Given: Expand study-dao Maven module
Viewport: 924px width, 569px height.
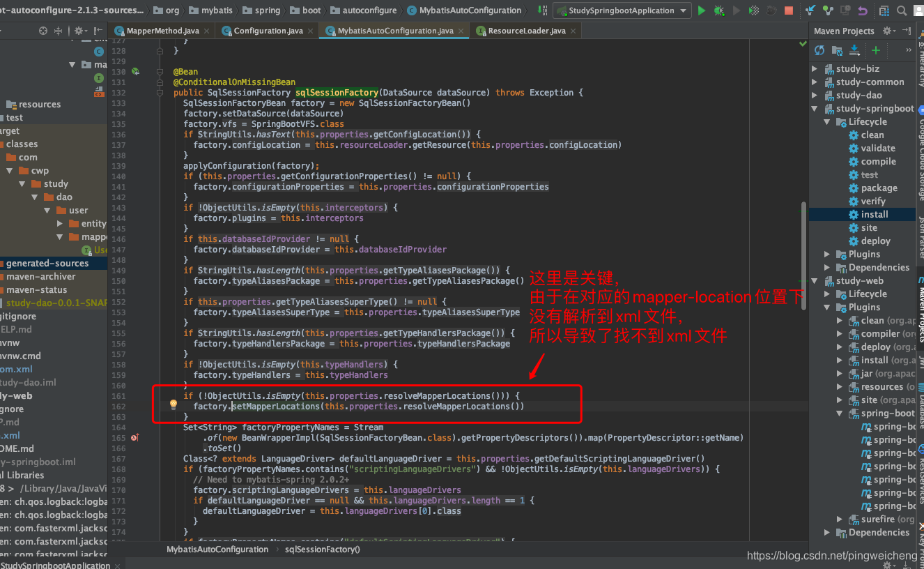Looking at the screenshot, I should pyautogui.click(x=815, y=95).
